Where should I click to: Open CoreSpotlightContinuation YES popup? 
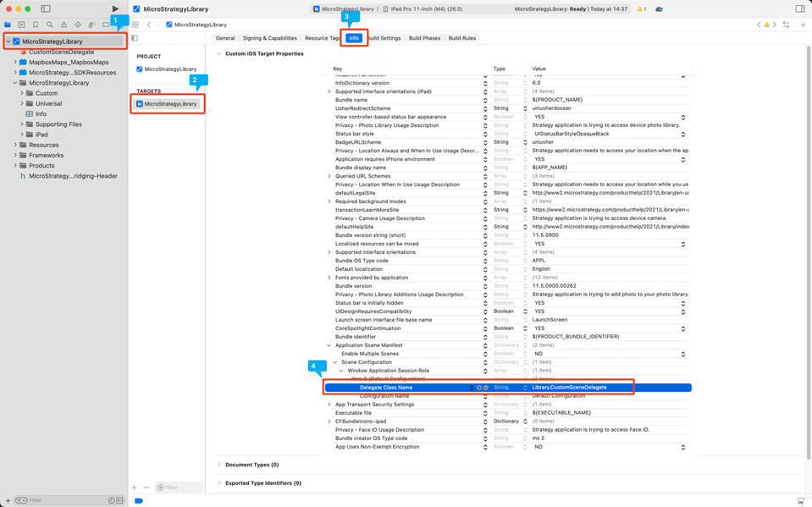683,328
